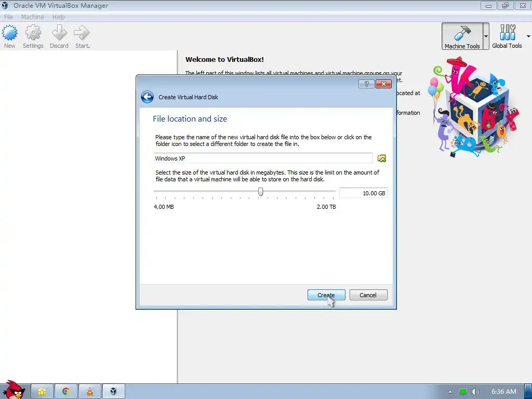Click the folder icon to choose location
Screen dimensions: 532x399
pyautogui.click(x=382, y=158)
